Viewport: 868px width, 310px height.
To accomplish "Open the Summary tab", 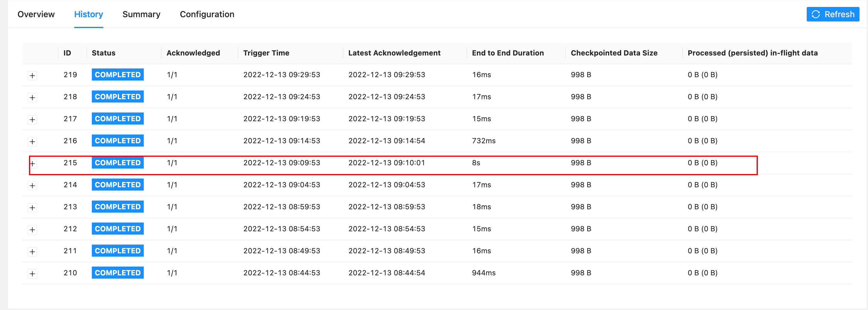I will tap(142, 14).
